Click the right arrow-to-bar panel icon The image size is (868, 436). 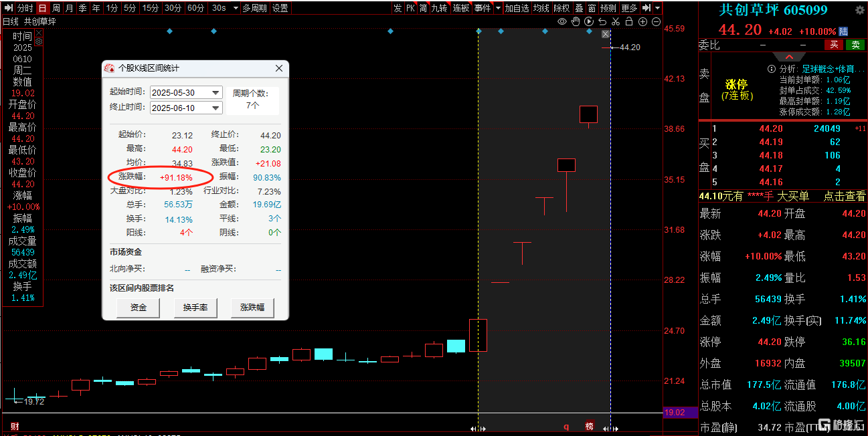[x=646, y=8]
